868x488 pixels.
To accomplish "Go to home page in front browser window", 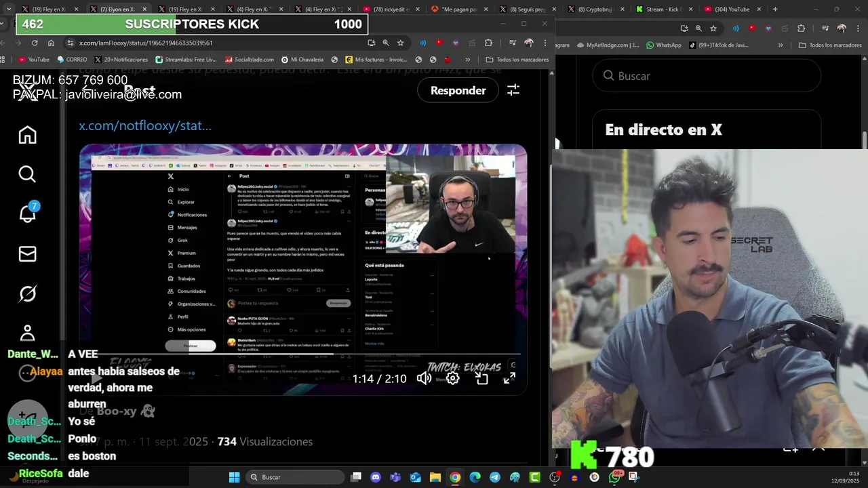I will pyautogui.click(x=51, y=43).
